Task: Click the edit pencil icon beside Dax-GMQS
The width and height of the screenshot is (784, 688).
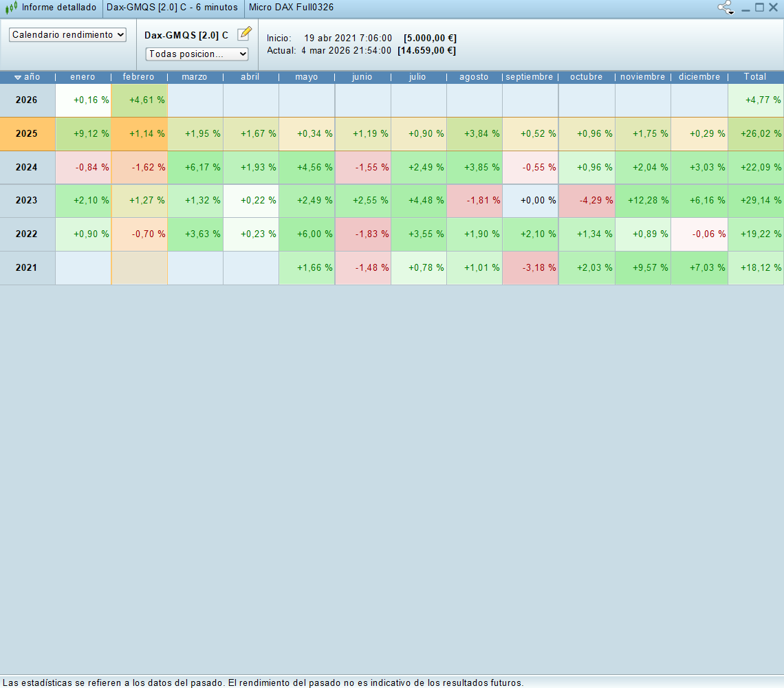Action: [x=244, y=34]
